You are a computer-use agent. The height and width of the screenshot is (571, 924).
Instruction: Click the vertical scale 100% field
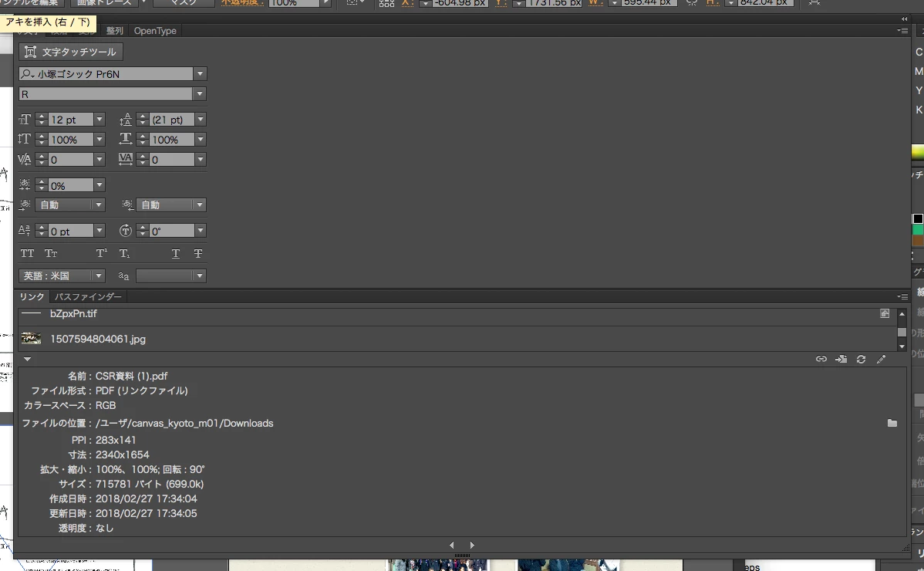point(71,140)
